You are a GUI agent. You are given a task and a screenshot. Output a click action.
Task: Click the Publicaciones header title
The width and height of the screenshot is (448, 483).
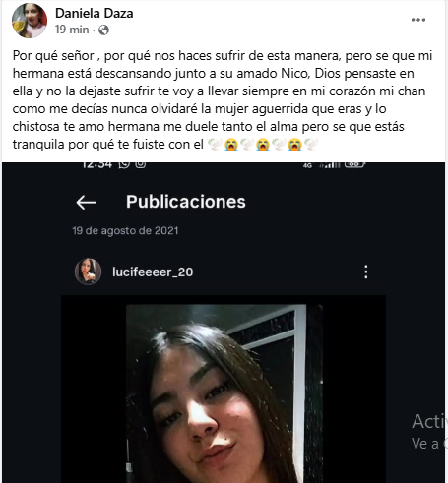click(x=186, y=202)
